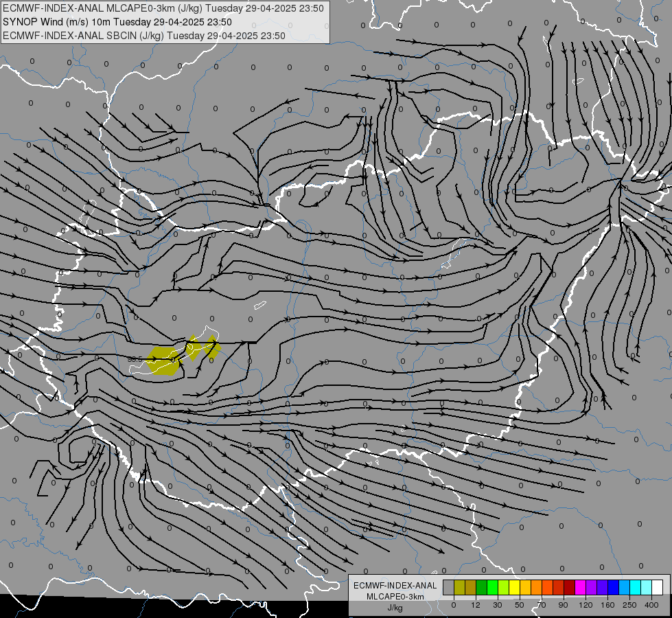Viewport: 672px width, 618px height.
Task: Click the magenta legend swatch before 120
Action: click(581, 587)
